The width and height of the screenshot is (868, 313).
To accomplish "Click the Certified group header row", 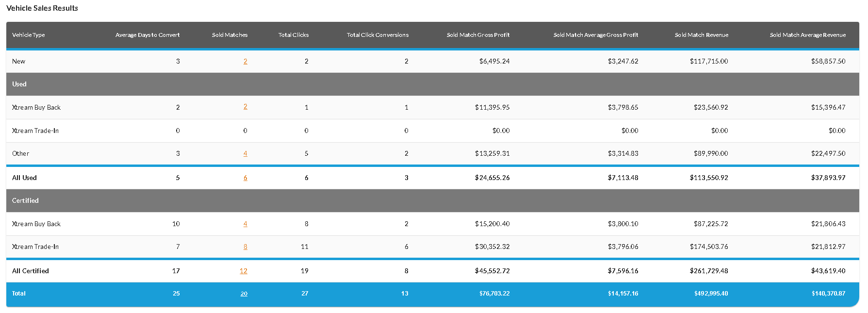I will pyautogui.click(x=25, y=201).
